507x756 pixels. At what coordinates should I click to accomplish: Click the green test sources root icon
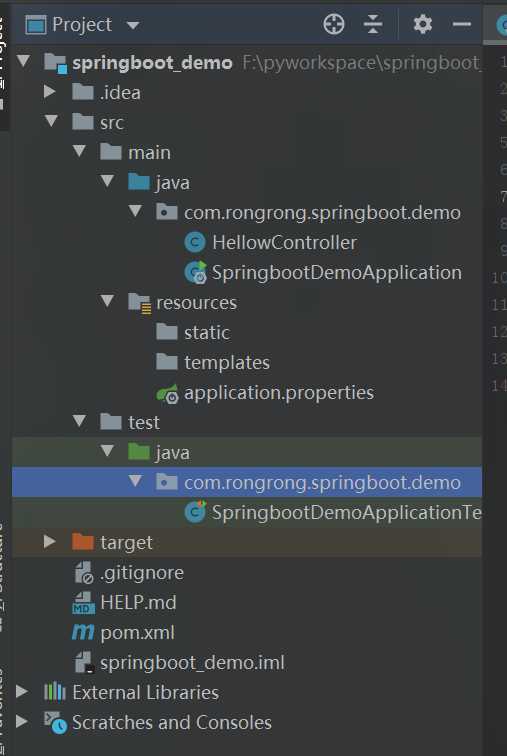[139, 452]
